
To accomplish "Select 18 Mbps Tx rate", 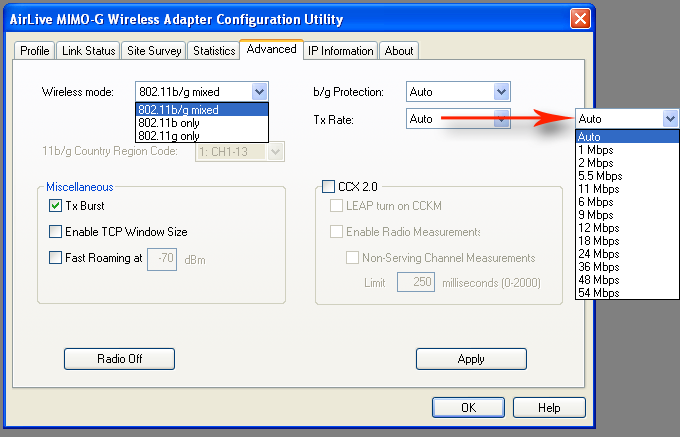I will coord(627,241).
